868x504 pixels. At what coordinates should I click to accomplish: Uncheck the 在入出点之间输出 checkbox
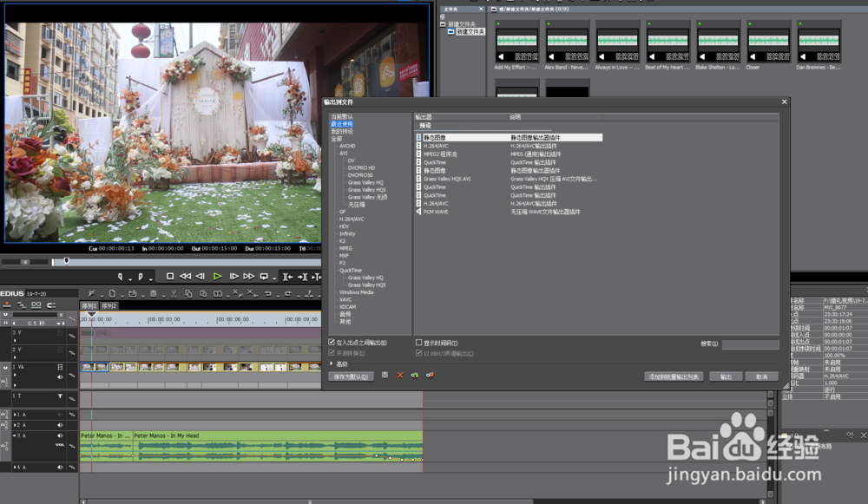pos(332,343)
